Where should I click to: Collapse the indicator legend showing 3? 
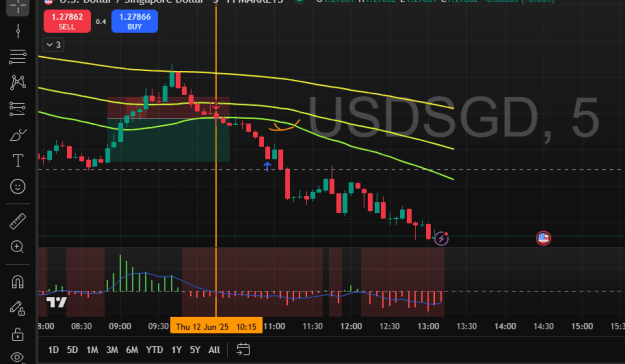click(53, 45)
